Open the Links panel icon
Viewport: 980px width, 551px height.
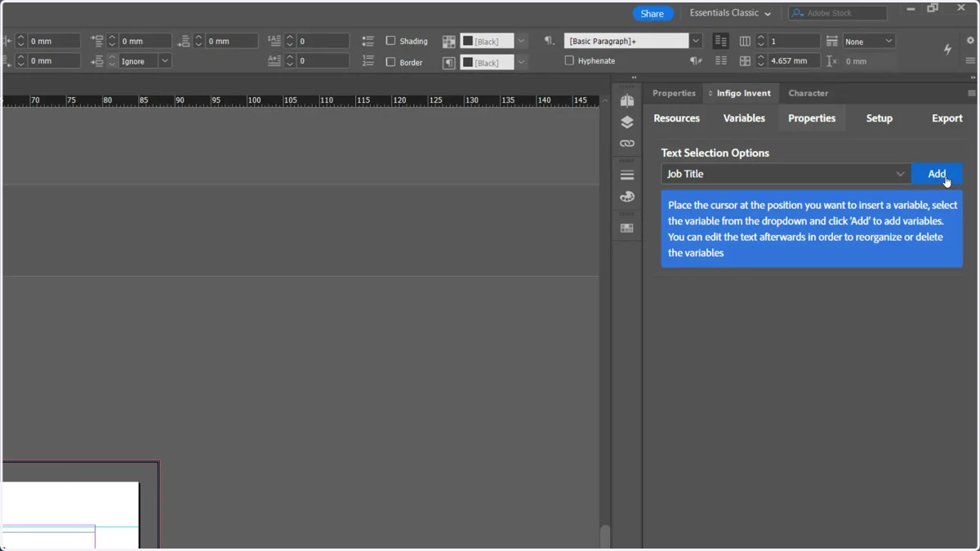(627, 144)
